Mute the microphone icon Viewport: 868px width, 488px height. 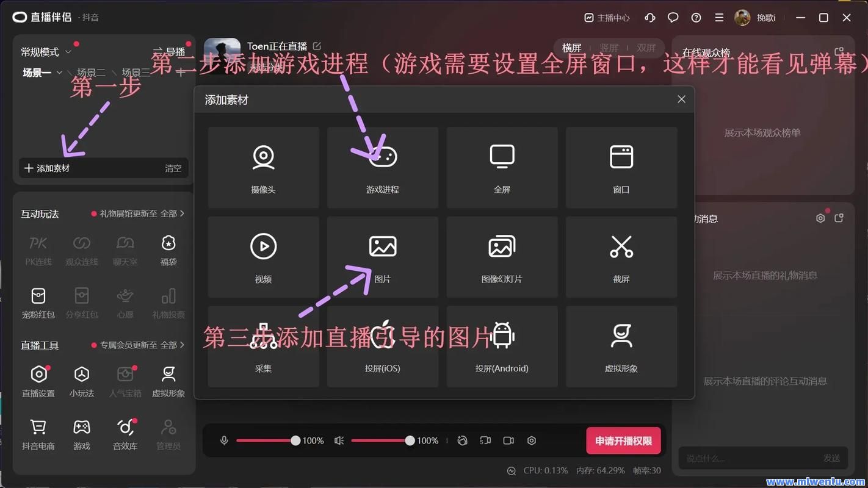[x=224, y=440]
